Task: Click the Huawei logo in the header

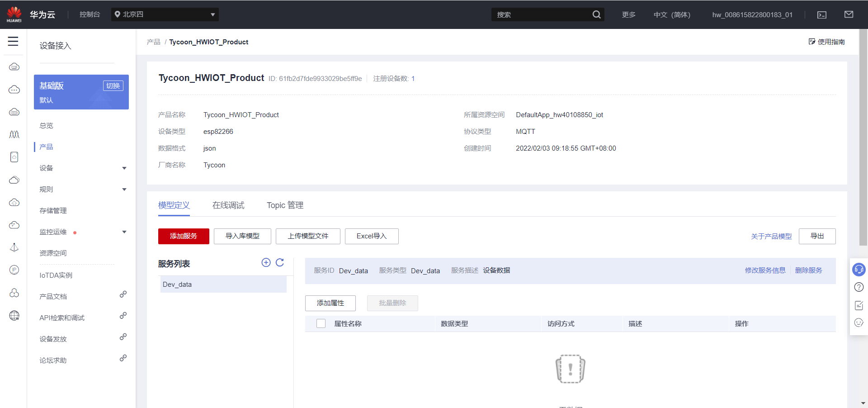Action: pyautogui.click(x=14, y=14)
